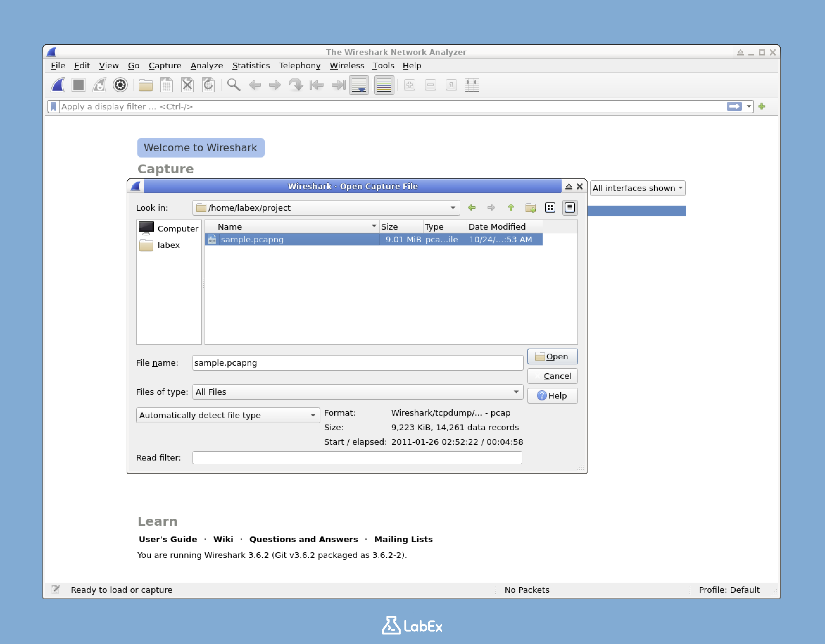
Task: Start a new packet capture
Action: click(x=57, y=85)
